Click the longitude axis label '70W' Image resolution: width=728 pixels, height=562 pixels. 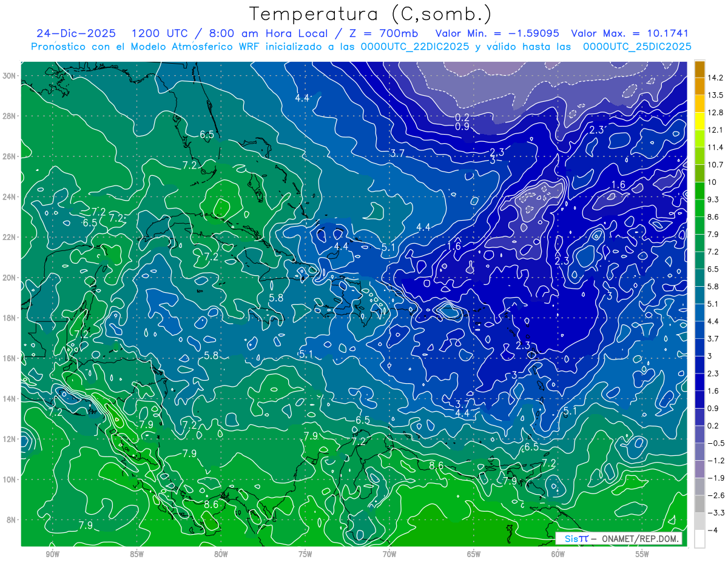coord(389,555)
